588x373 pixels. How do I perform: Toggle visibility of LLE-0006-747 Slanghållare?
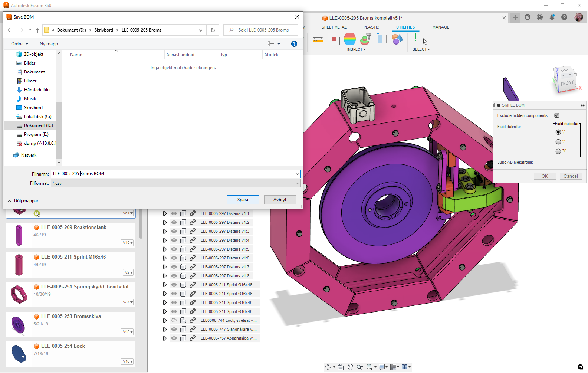click(x=174, y=329)
